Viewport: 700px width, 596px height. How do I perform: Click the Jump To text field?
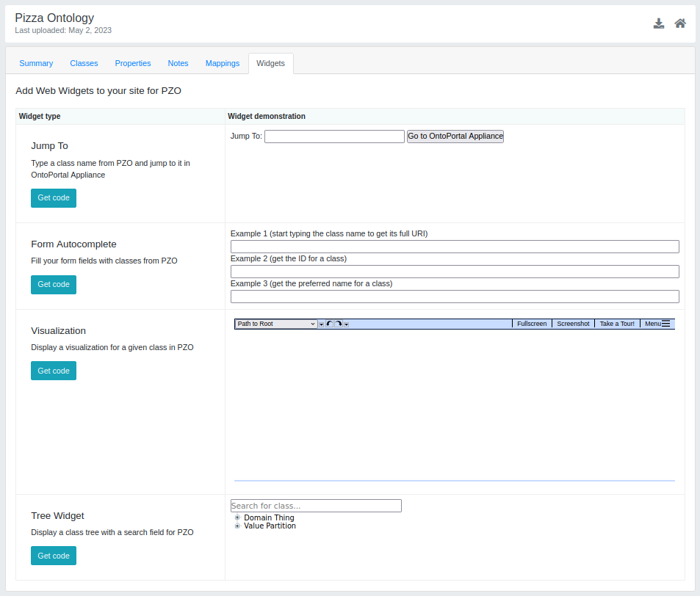[x=334, y=137]
